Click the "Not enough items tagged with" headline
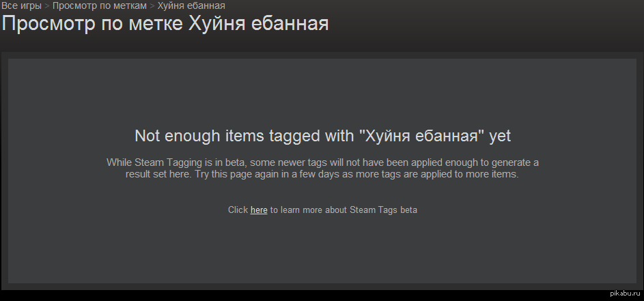The height and width of the screenshot is (301, 644). pos(245,136)
